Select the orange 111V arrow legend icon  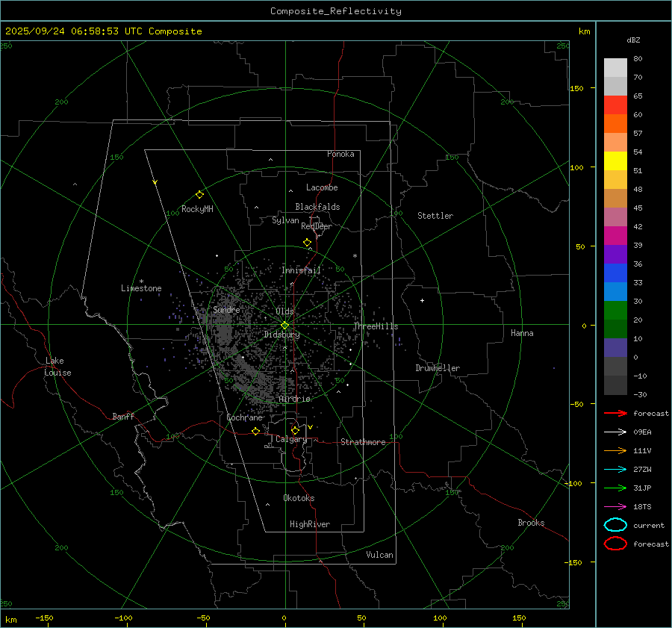pos(615,450)
